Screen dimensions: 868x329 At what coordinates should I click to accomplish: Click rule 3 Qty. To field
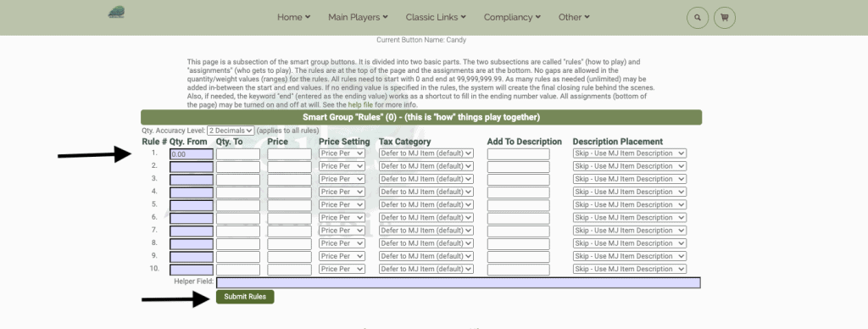pos(238,180)
